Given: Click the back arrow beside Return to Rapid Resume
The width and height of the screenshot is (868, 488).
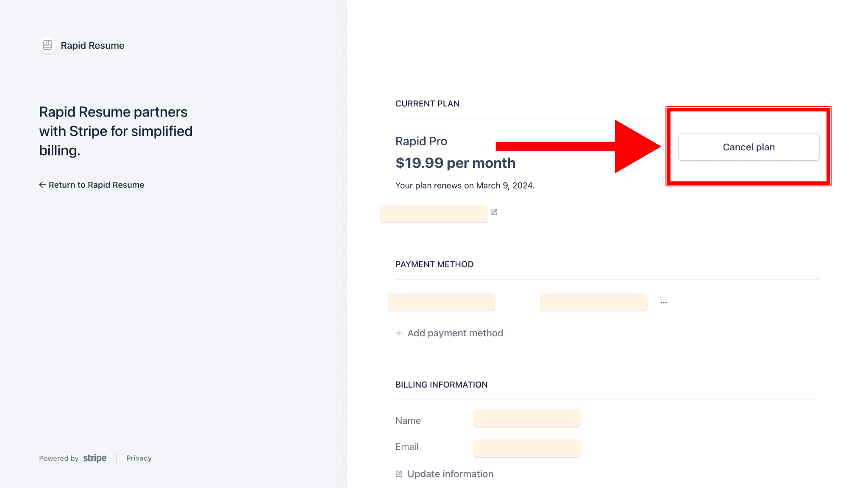Looking at the screenshot, I should 42,185.
